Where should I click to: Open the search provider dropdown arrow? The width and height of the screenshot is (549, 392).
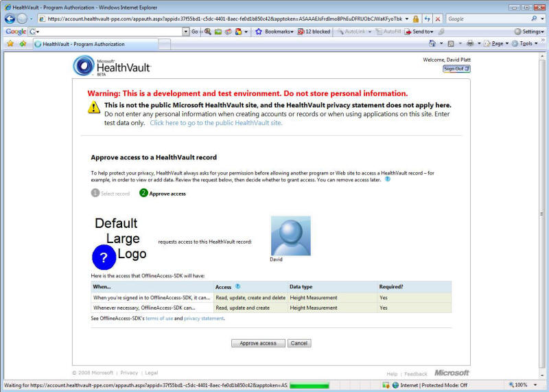pos(542,19)
